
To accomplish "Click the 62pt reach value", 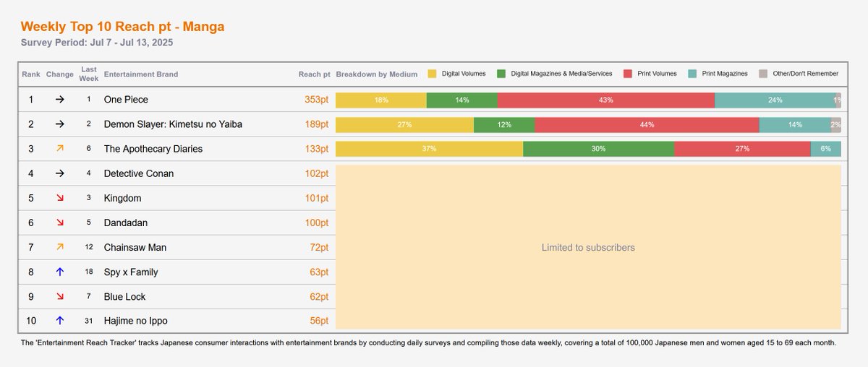I will click(320, 296).
